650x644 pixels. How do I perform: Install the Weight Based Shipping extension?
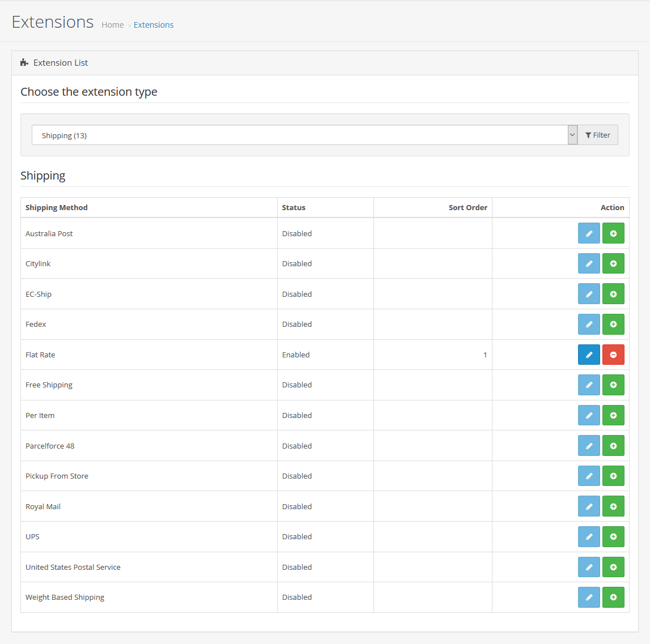[613, 597]
